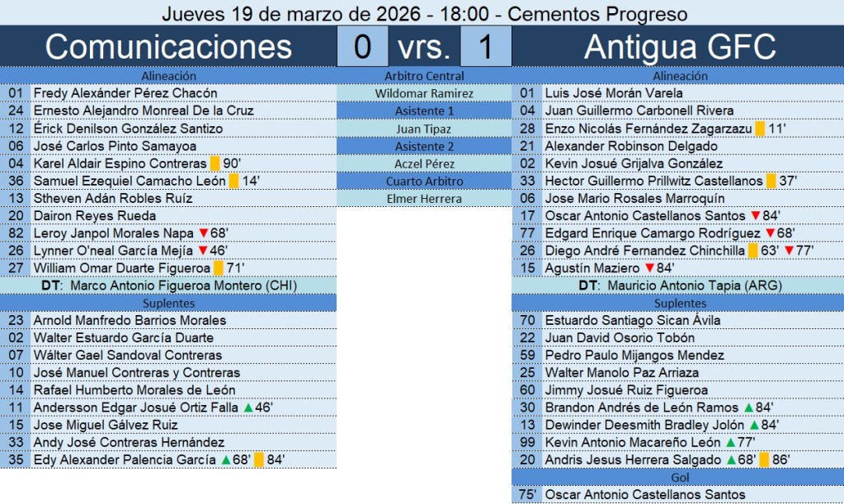Select red arrow next to Lynner O'neal García Mejía
Image resolution: width=844 pixels, height=504 pixels.
click(202, 251)
